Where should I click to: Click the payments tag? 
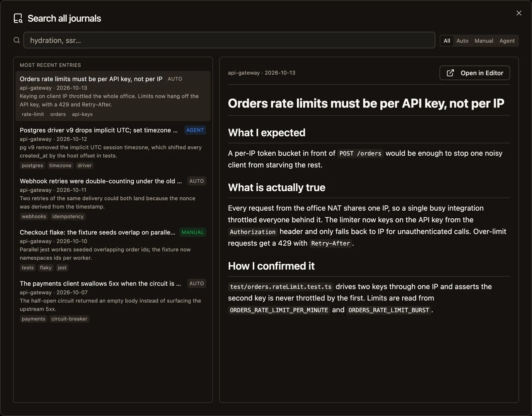coord(33,319)
